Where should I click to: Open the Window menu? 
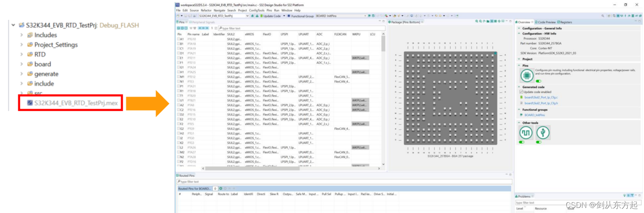(287, 10)
